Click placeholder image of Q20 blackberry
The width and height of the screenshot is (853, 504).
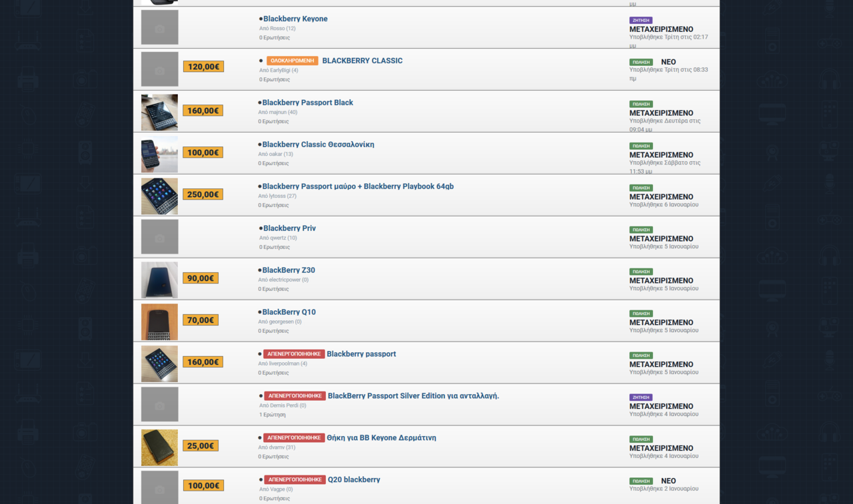[160, 487]
